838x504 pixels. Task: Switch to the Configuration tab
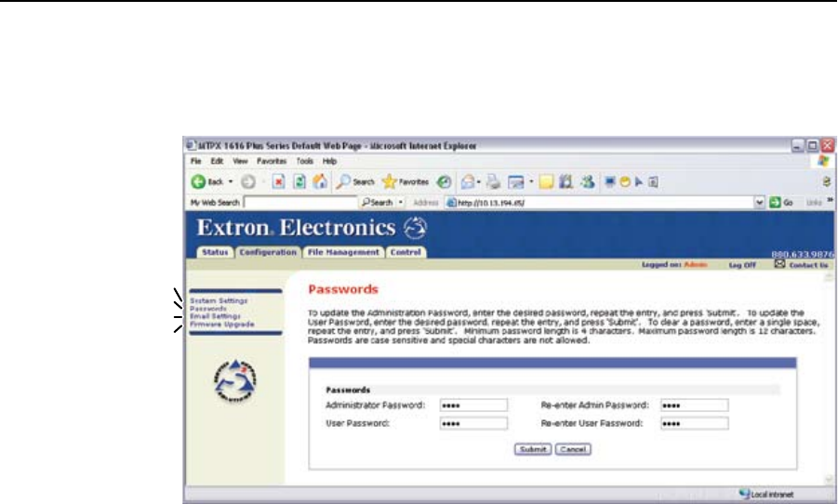268,252
